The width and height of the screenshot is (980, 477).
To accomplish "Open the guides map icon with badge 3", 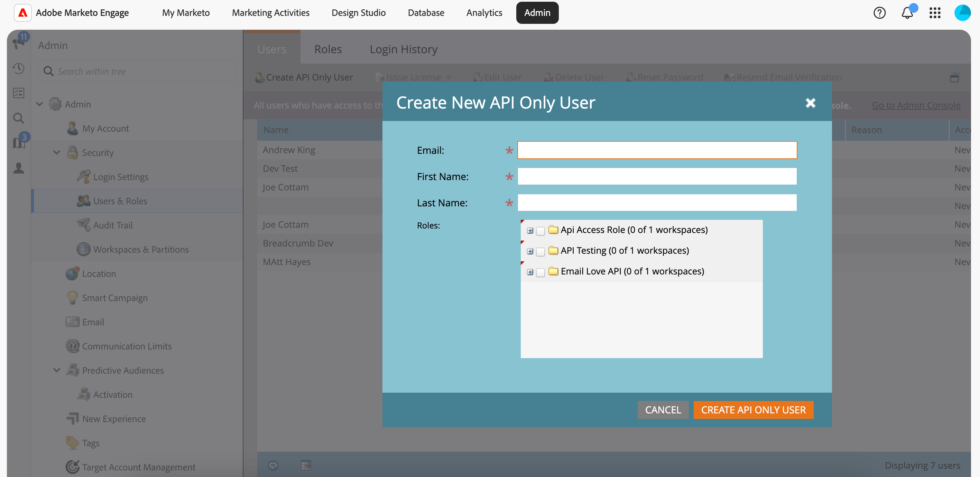I will coord(18,143).
